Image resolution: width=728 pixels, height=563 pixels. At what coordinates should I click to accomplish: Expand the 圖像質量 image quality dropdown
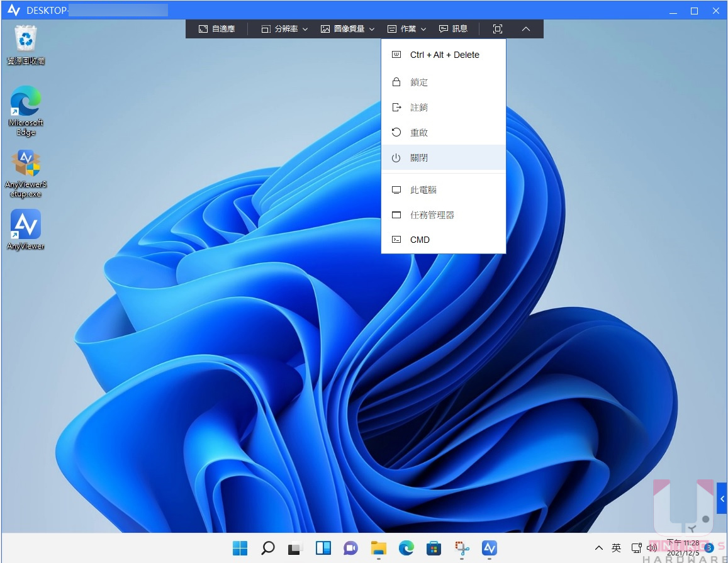348,29
